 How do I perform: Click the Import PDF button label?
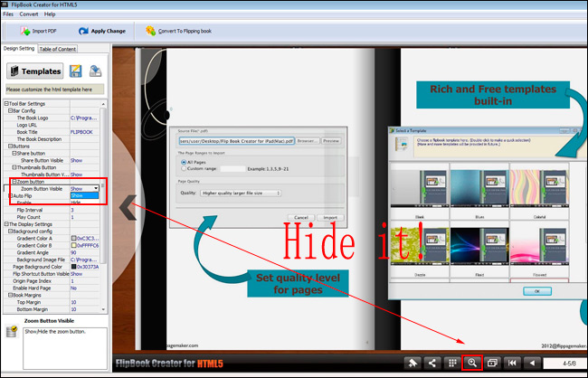(x=44, y=31)
